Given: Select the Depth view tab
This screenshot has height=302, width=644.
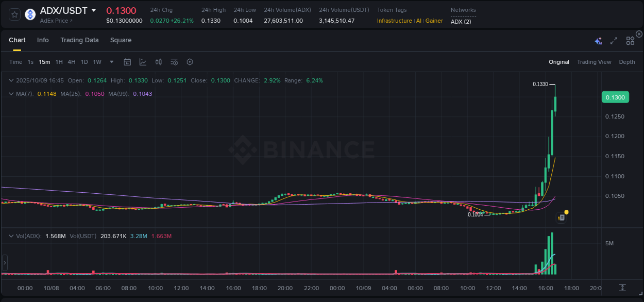Looking at the screenshot, I should [626, 62].
